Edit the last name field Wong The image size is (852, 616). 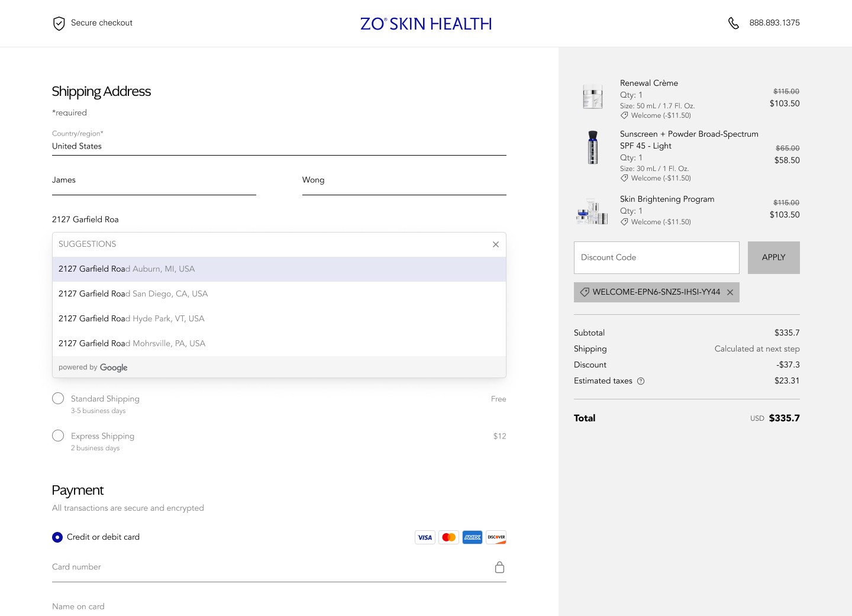[404, 180]
